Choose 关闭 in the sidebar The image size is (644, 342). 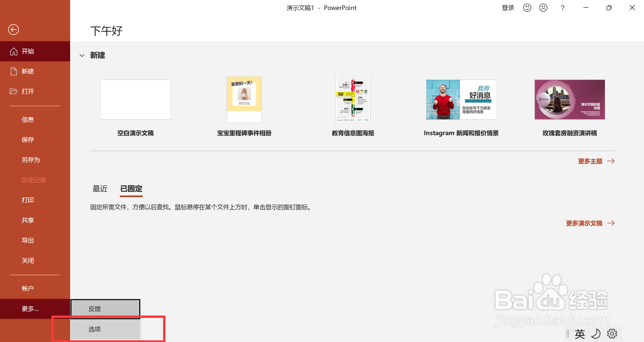point(35,261)
